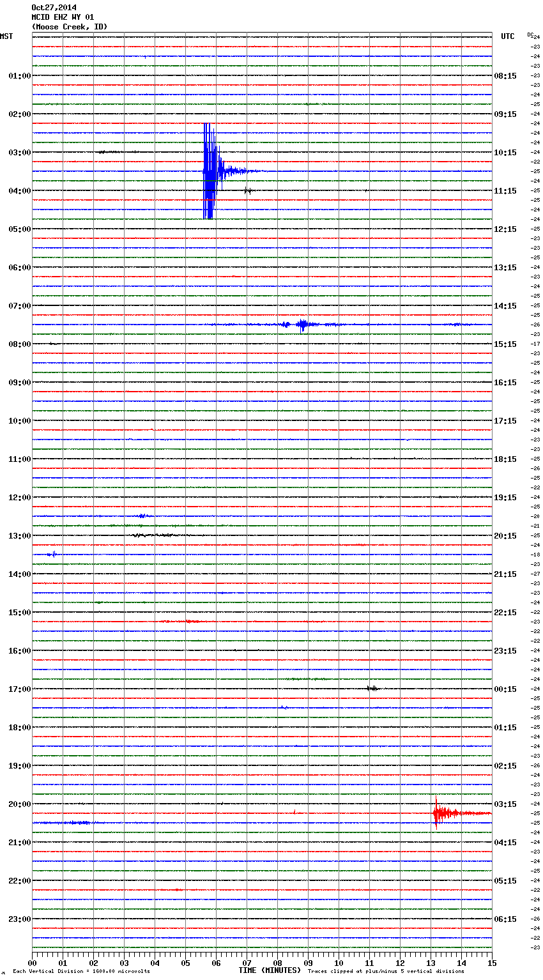Click the 10:15 UTC time label
Screen dimensions: 543x980
[505, 153]
